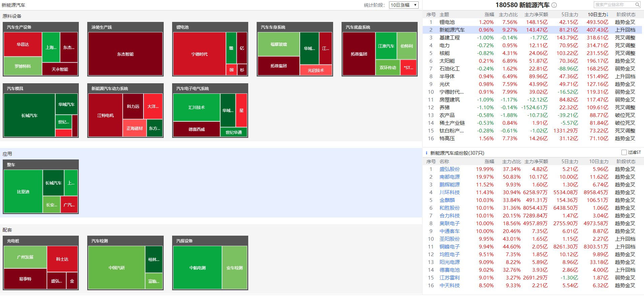Sort theme table by 5日主力 column
This screenshot has height=296, width=644.
570,14
